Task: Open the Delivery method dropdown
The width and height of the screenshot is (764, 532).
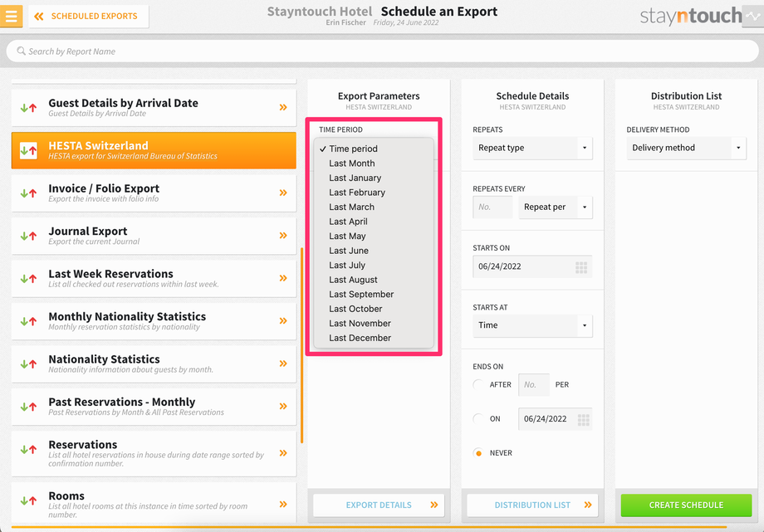Action: [x=686, y=148]
